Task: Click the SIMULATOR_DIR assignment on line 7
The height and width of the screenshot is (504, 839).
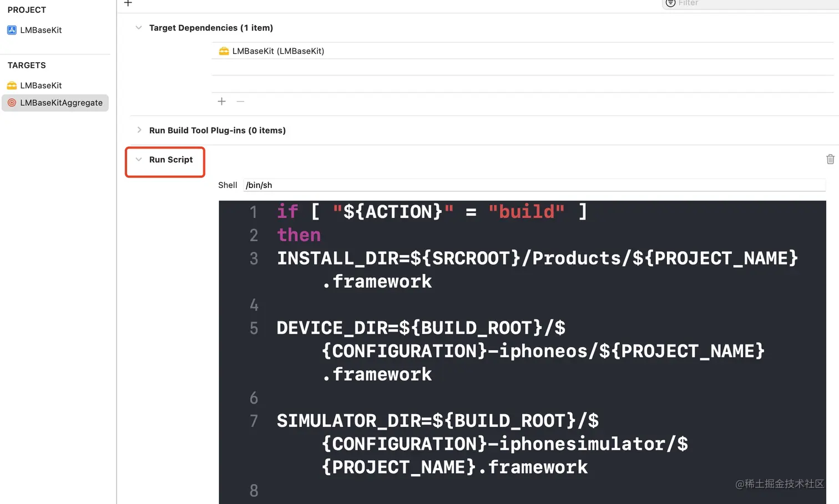Action: (482, 444)
